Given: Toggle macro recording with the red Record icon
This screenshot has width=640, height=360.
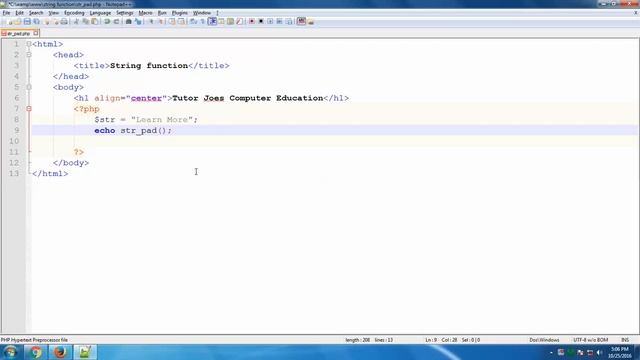Looking at the screenshot, I should pyautogui.click(x=252, y=21).
